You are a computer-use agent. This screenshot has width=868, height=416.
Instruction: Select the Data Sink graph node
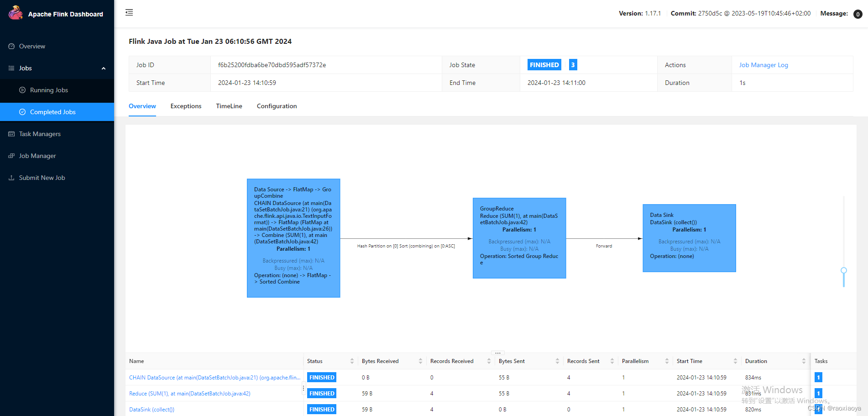pyautogui.click(x=689, y=238)
